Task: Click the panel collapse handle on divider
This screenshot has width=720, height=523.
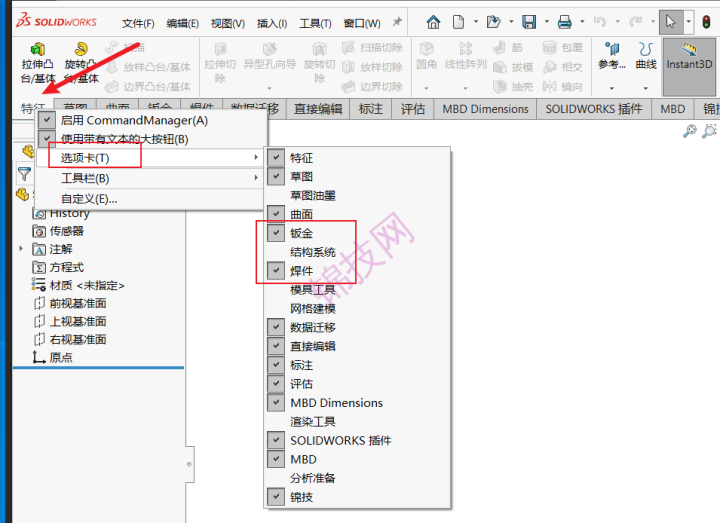Action: tap(190, 464)
